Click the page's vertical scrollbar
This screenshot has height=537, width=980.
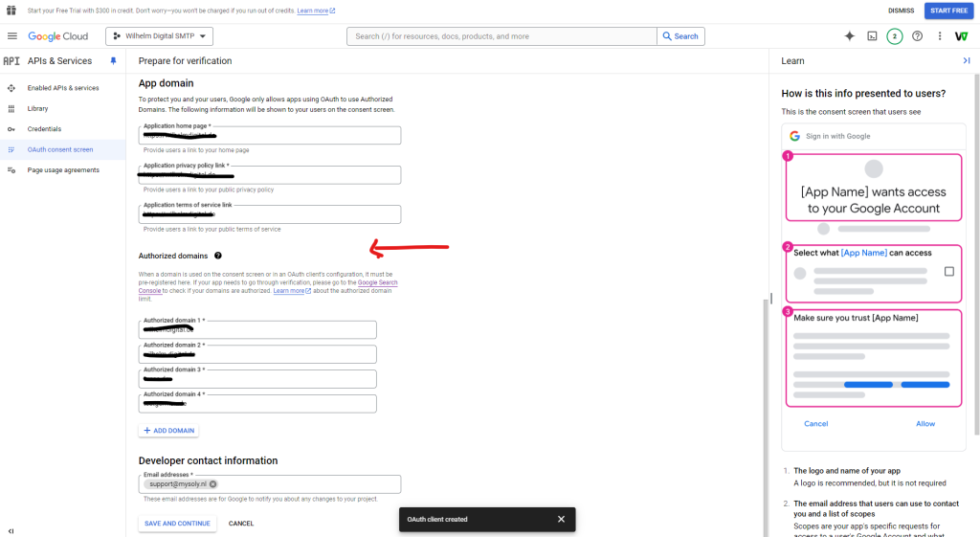766,417
